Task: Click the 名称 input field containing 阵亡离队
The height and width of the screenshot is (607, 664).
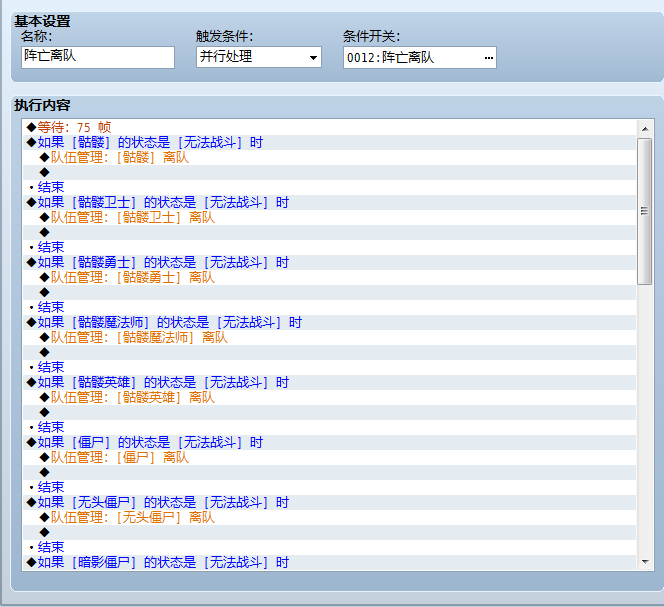Action: [98, 57]
